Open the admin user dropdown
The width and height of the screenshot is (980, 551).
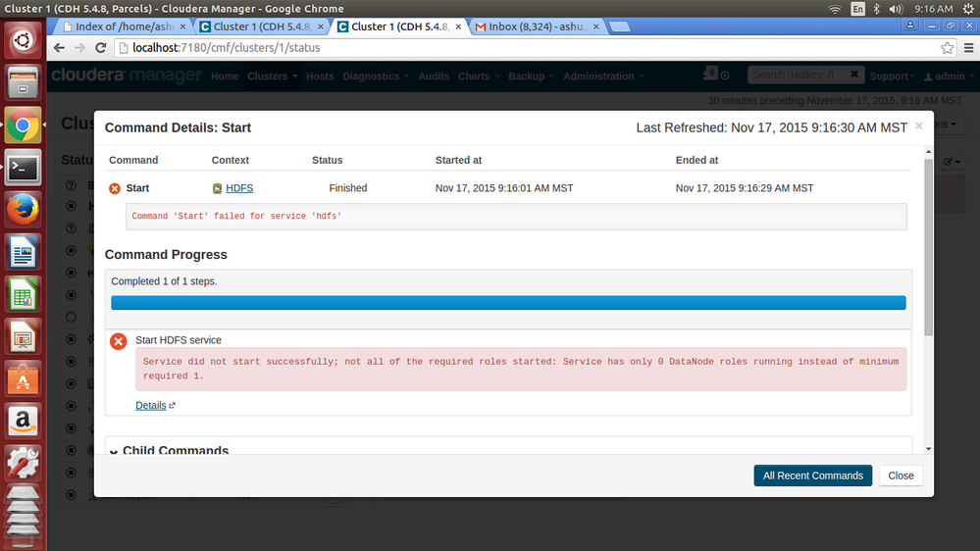click(x=949, y=76)
